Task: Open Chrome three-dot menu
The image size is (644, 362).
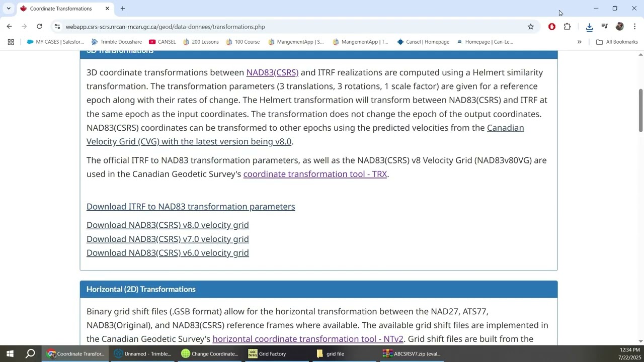Action: pyautogui.click(x=634, y=27)
